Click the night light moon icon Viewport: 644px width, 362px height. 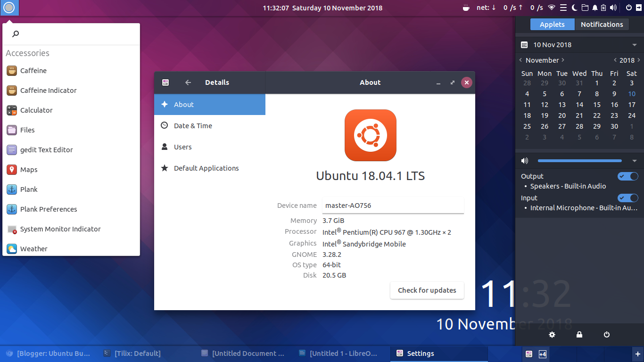click(x=574, y=8)
